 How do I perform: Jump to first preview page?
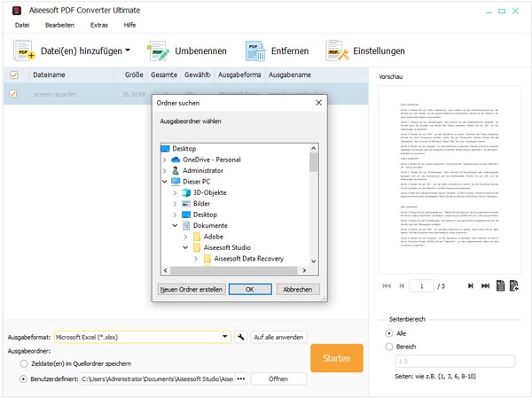[x=387, y=285]
